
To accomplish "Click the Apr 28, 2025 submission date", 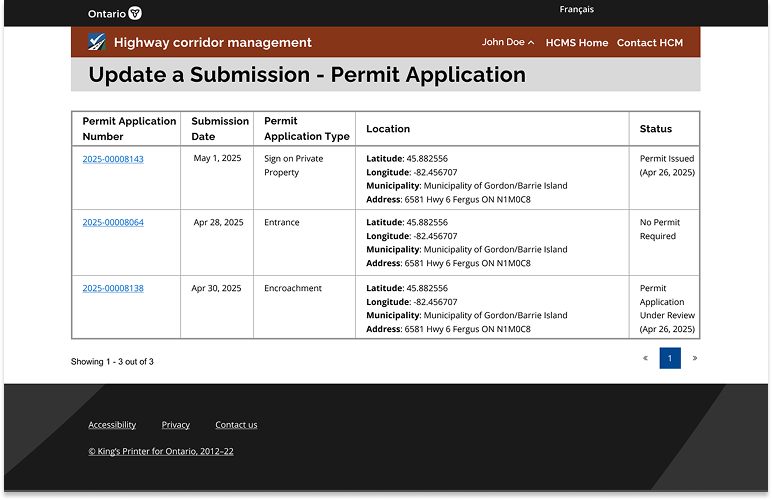I will (218, 222).
